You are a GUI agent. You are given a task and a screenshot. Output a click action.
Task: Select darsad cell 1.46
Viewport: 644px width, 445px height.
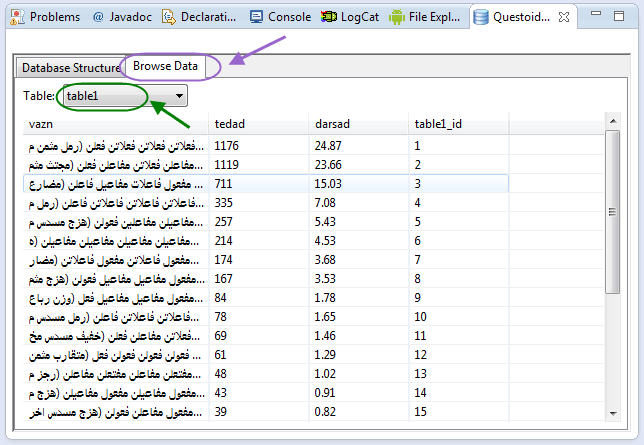[x=359, y=336]
